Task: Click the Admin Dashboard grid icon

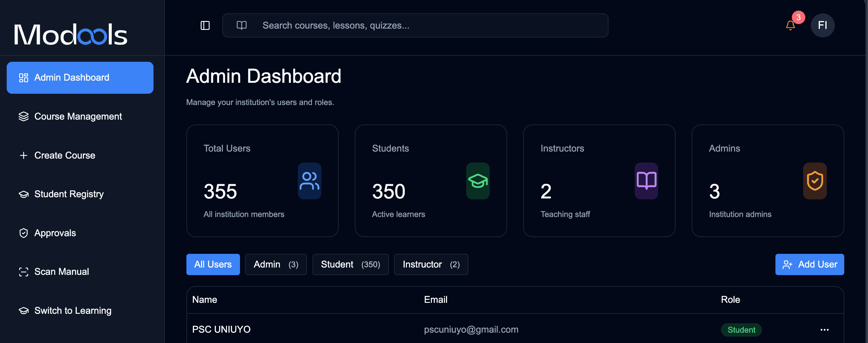Action: tap(23, 78)
